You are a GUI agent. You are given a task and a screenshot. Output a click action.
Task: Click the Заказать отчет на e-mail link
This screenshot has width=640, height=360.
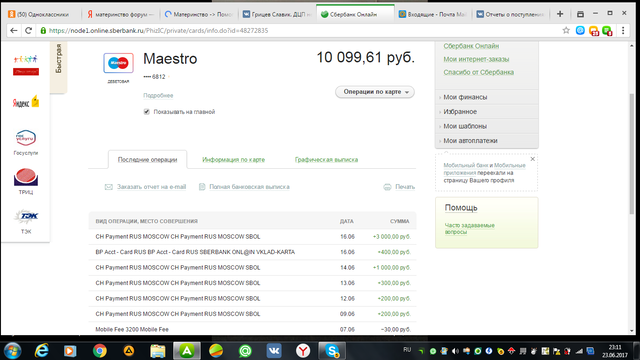click(151, 187)
